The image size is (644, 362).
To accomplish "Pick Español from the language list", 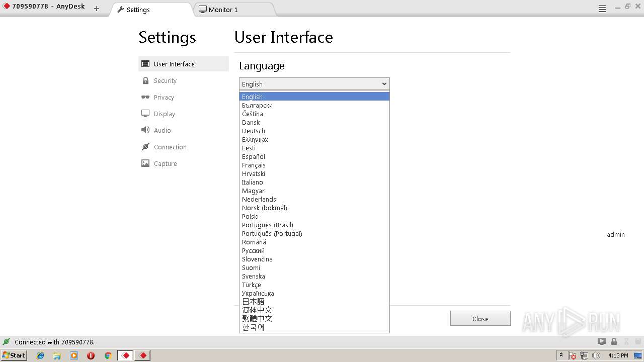I will (314, 156).
